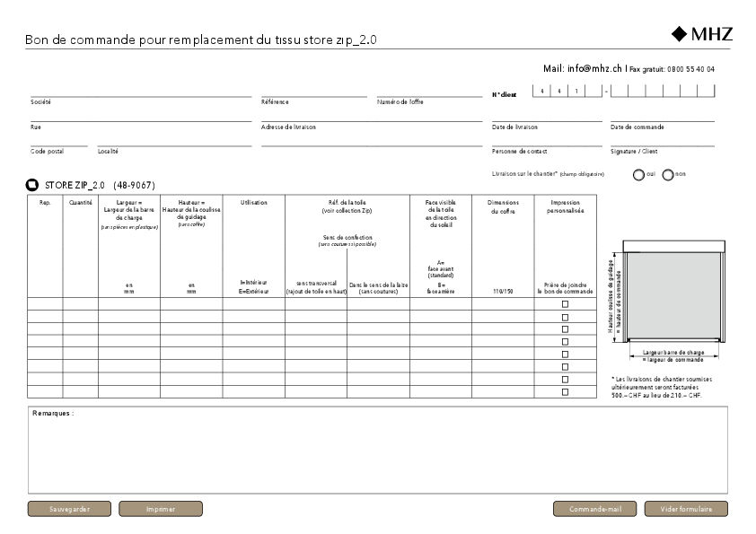Click the Commande-mail button

point(594,509)
